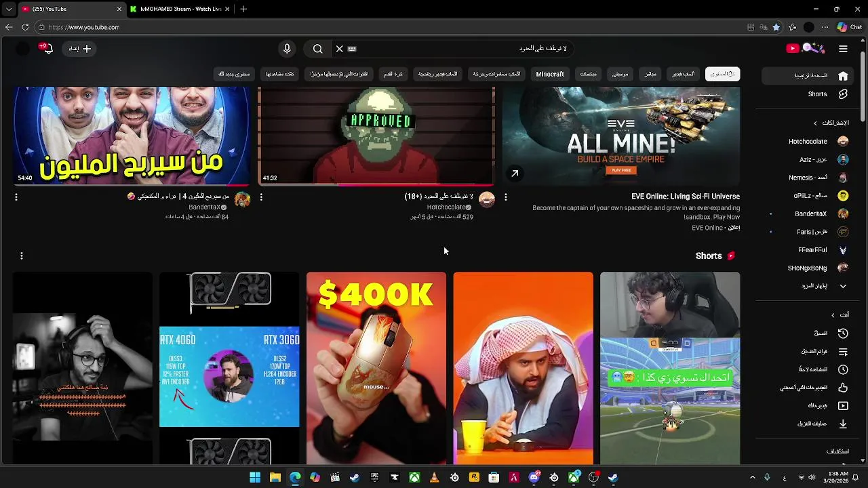Switch to the MOHAMED Stream browser tab
The width and height of the screenshot is (868, 488).
click(180, 9)
